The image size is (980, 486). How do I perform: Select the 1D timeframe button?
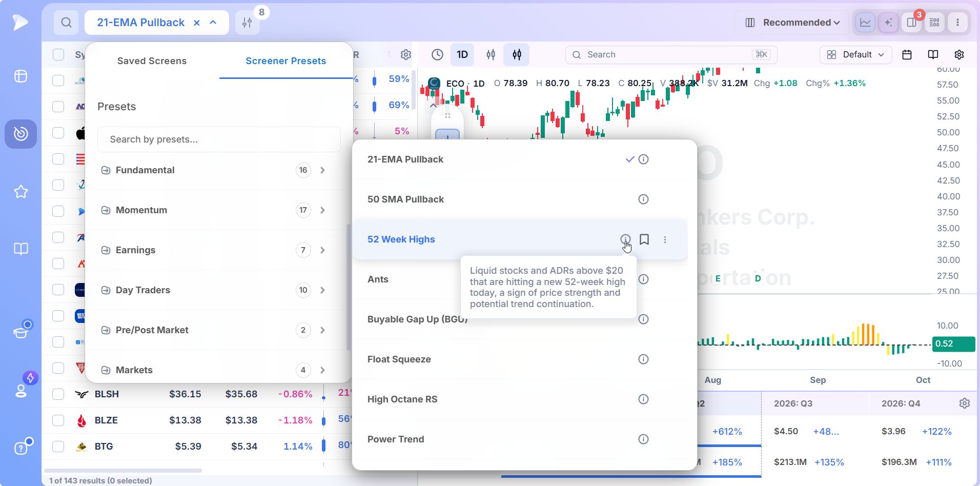(x=462, y=55)
